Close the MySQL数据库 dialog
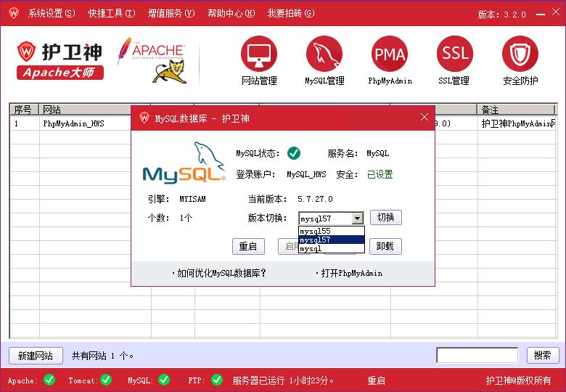 click(424, 118)
